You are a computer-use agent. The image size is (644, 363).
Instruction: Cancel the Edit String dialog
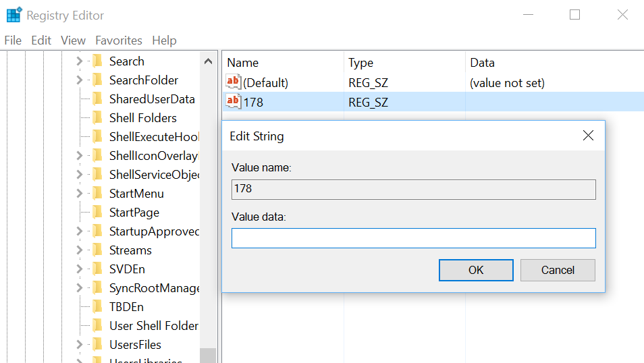[x=558, y=270]
